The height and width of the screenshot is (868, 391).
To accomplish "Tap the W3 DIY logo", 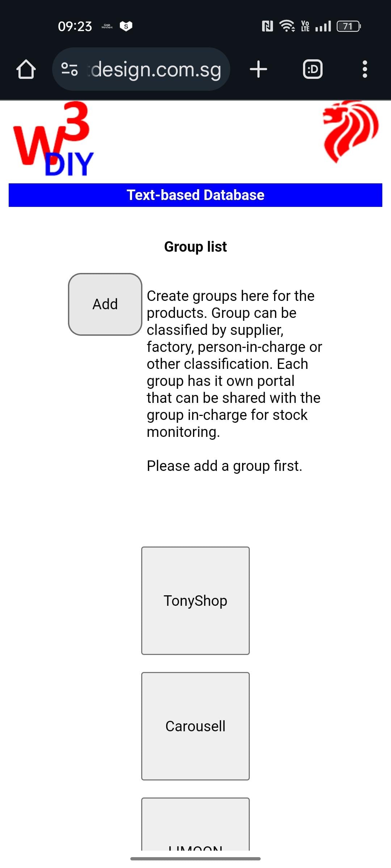I will pos(54,139).
